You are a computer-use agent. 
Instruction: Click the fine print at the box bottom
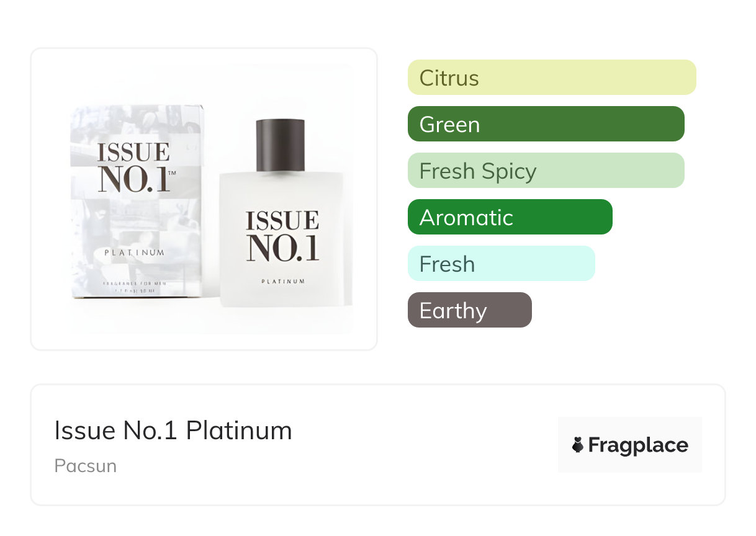pyautogui.click(x=133, y=287)
